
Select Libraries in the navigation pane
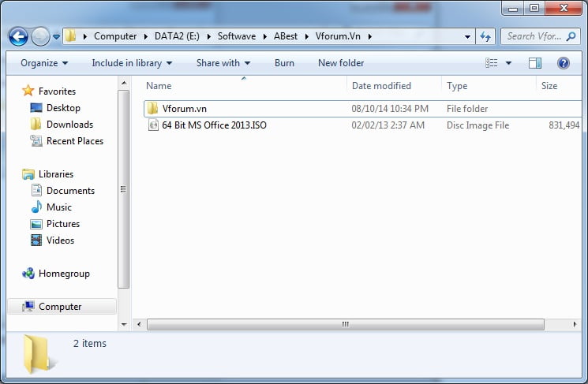pos(56,173)
